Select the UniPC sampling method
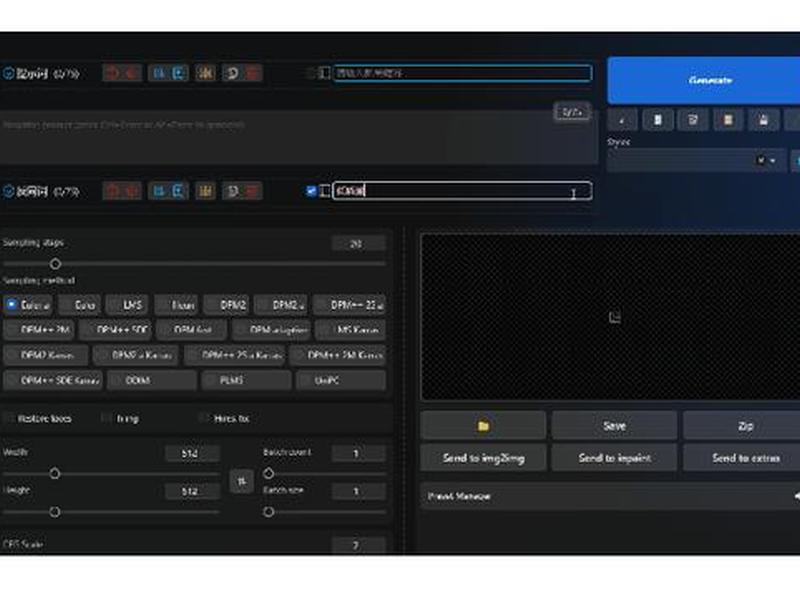800x600 pixels. click(341, 380)
